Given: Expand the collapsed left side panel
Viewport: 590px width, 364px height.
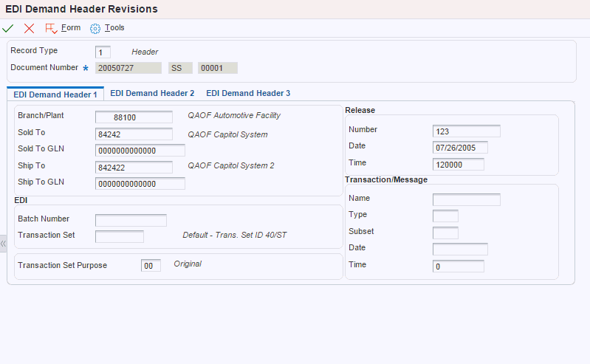Looking at the screenshot, I should [3, 244].
